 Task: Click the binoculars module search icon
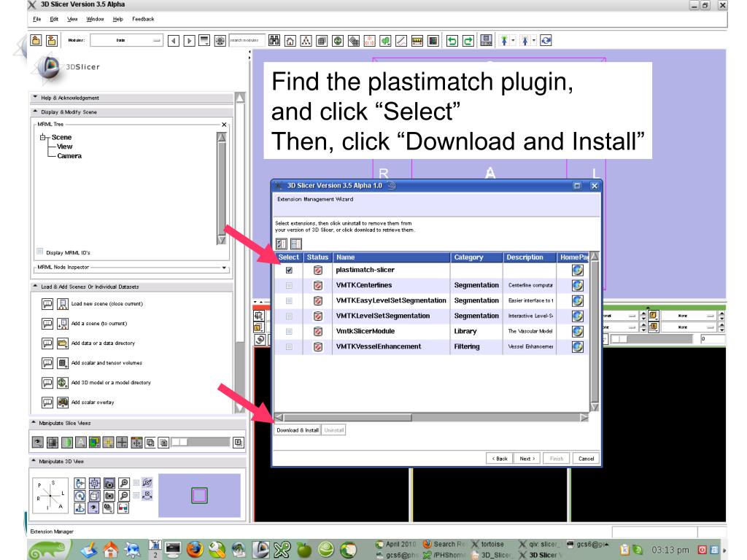click(x=274, y=41)
